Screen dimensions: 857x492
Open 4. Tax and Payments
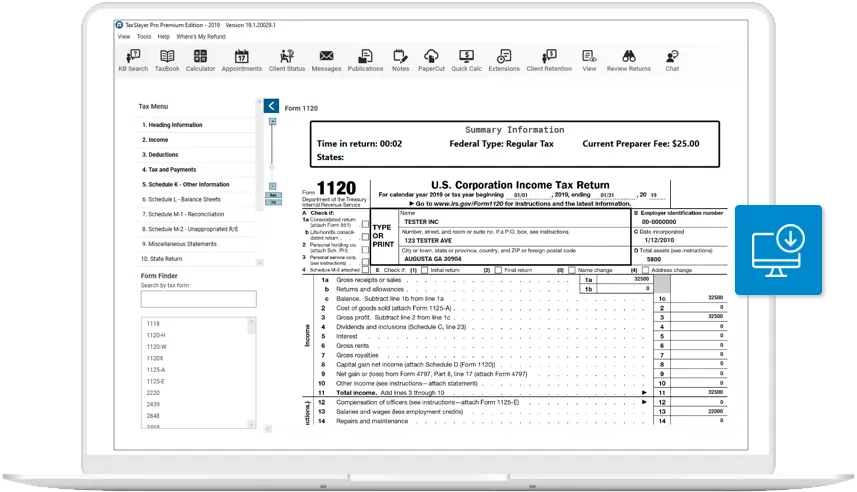[196, 169]
